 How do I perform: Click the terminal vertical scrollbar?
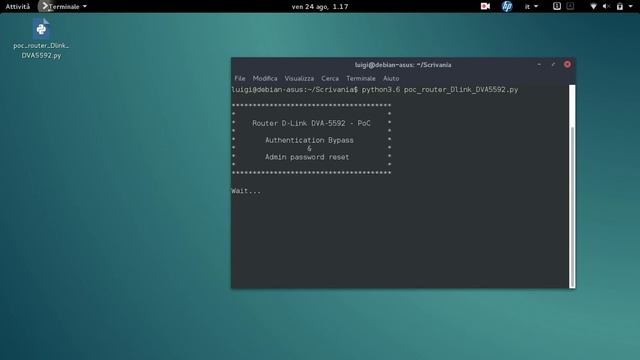[572, 186]
